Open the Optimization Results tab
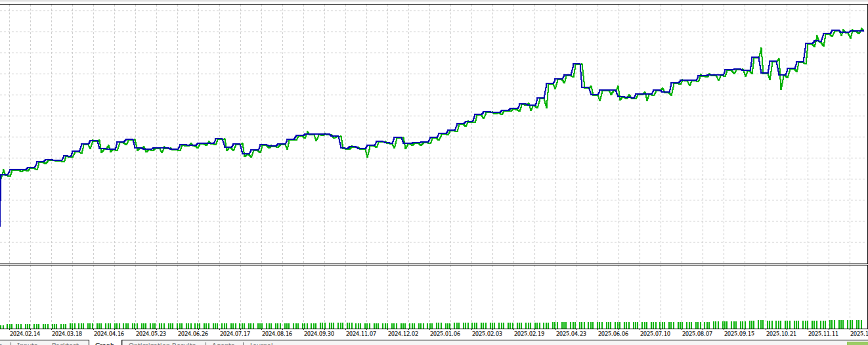This screenshot has height=345, width=868. (162, 344)
